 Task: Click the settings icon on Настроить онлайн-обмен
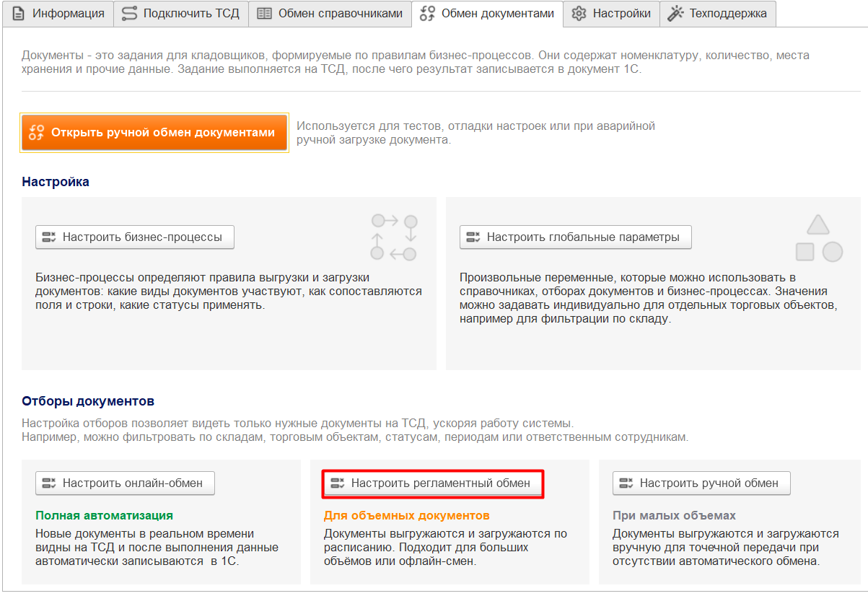[x=49, y=483]
